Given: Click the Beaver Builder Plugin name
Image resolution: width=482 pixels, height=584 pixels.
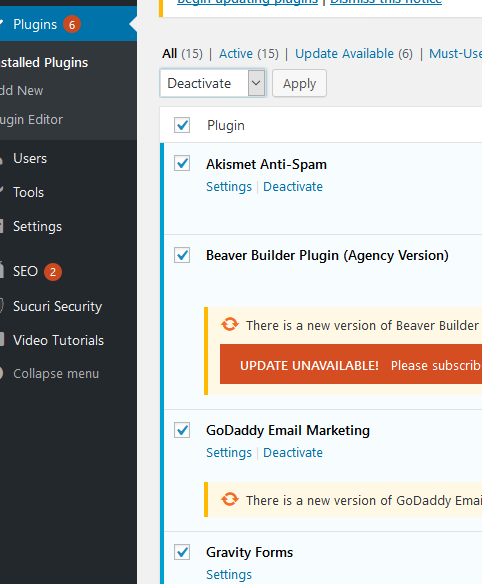Looking at the screenshot, I should 327,256.
